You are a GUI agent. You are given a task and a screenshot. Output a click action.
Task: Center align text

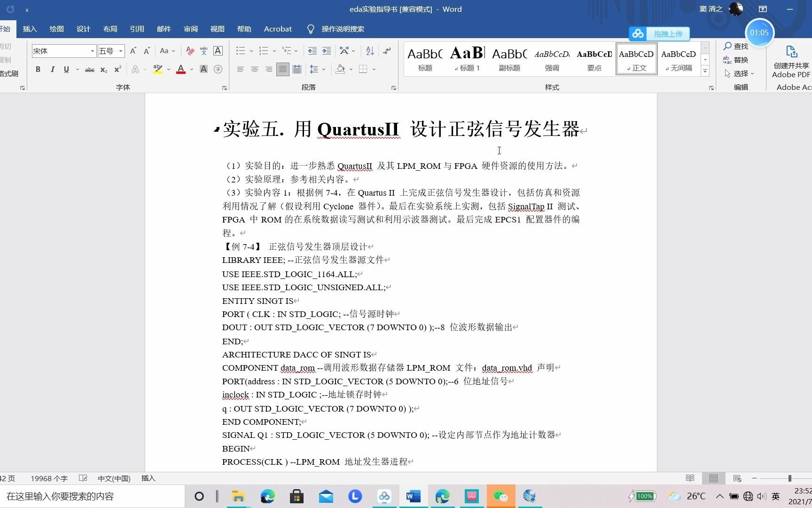[x=254, y=69]
